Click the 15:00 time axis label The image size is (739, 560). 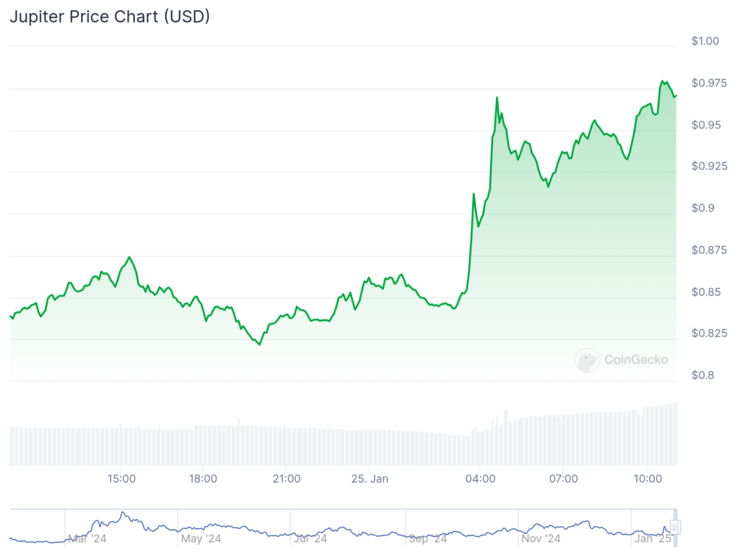(x=121, y=478)
